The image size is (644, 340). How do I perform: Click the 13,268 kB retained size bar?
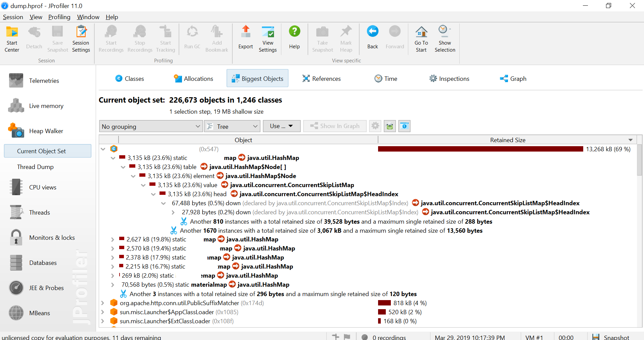click(480, 149)
